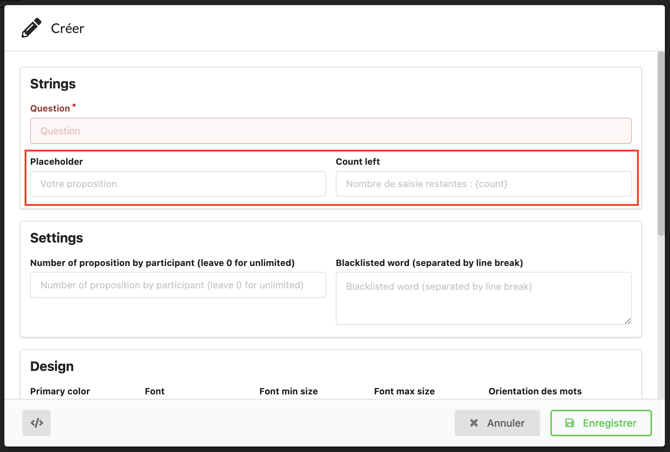Screen dimensions: 670x452
Task: Click the Font label in Design
Action: point(154,391)
